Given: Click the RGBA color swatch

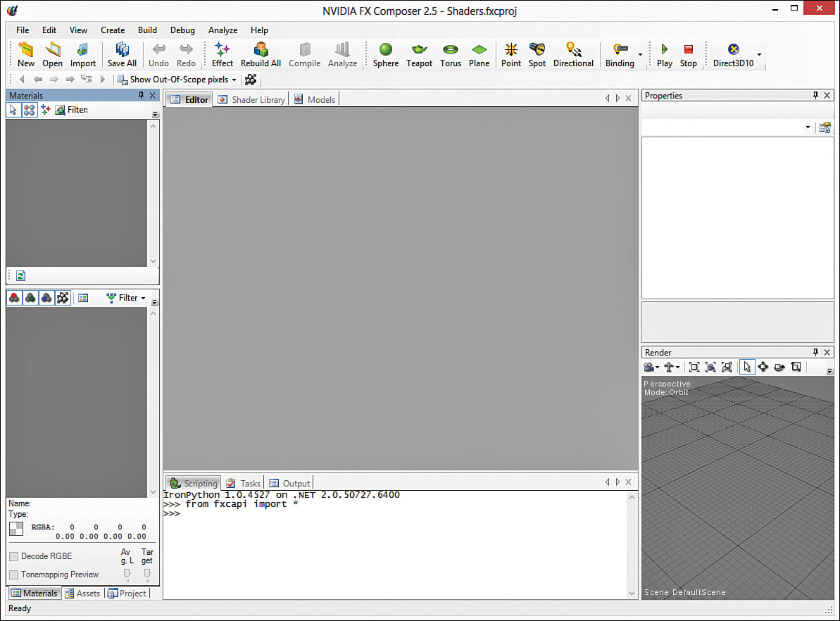Looking at the screenshot, I should [x=16, y=529].
